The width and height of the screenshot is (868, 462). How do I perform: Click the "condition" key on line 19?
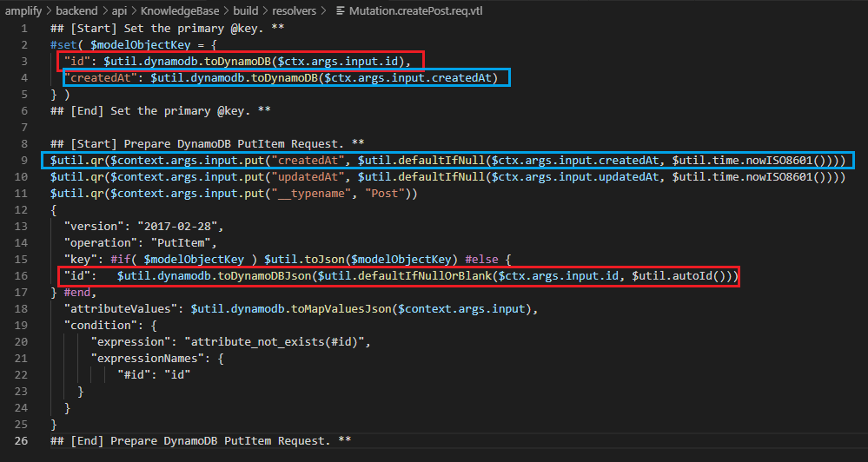click(100, 326)
